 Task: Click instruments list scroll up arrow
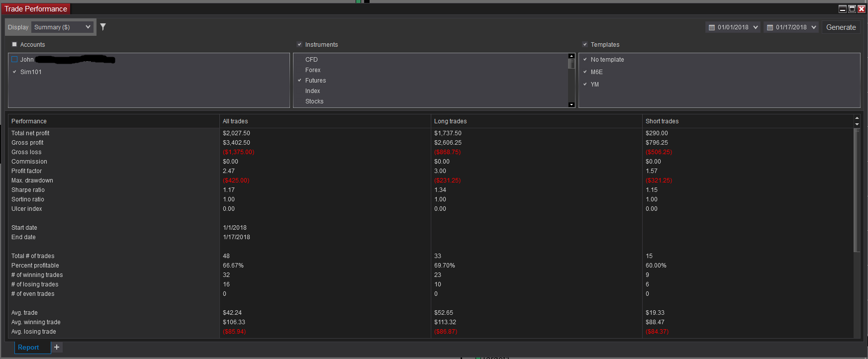572,56
